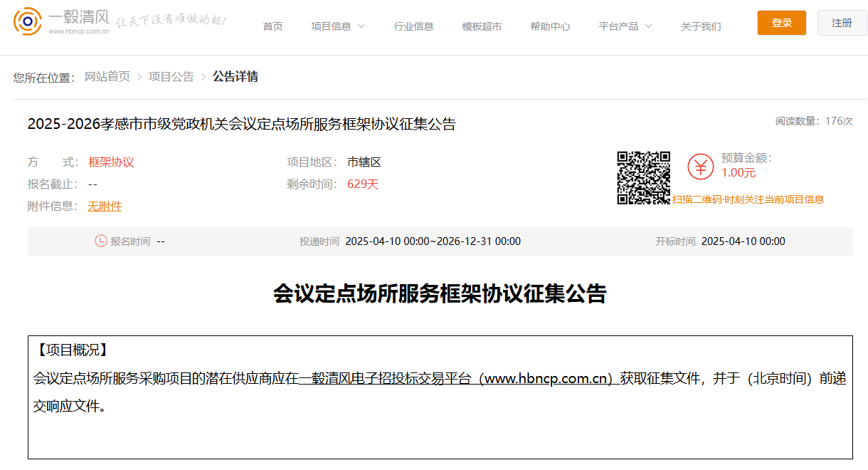Open the 行业信息 navigation item
Image resolution: width=868 pixels, height=470 pixels.
(413, 24)
